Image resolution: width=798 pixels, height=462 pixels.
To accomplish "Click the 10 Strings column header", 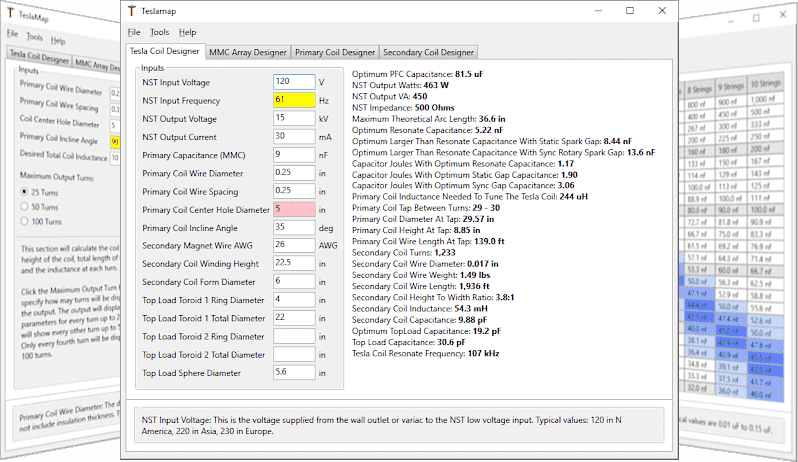I will [764, 90].
